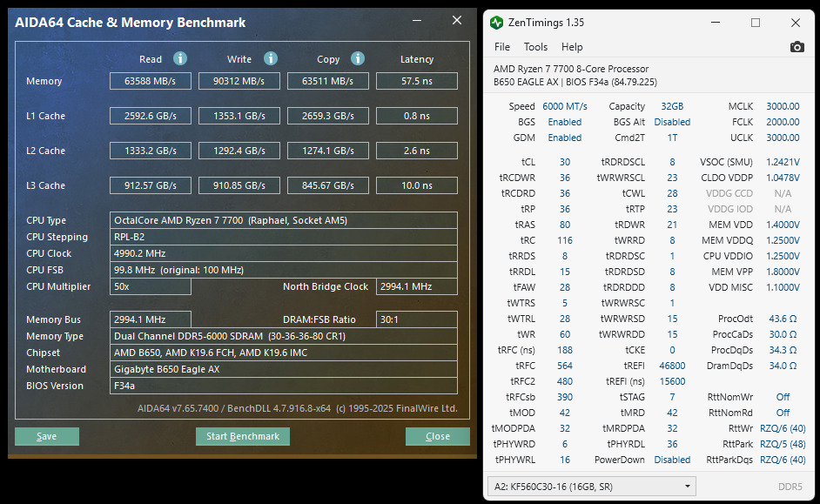Click the L3 Cache Latency value 10.0 ns
This screenshot has width=820, height=504.
[x=417, y=185]
